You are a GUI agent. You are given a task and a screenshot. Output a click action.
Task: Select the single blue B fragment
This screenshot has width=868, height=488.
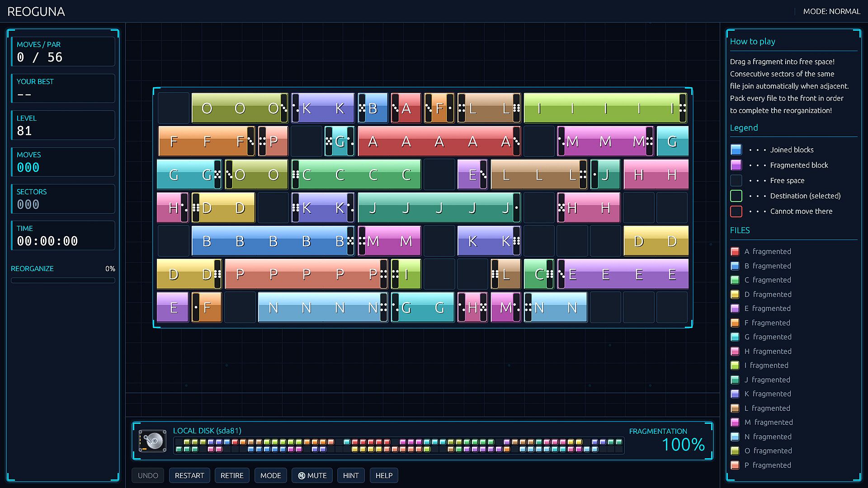[373, 108]
